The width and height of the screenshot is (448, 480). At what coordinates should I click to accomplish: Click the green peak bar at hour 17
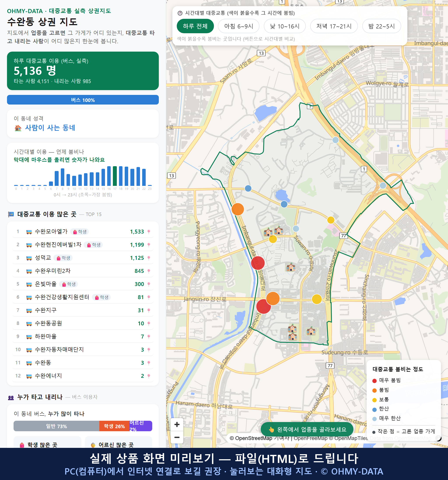[115, 176]
